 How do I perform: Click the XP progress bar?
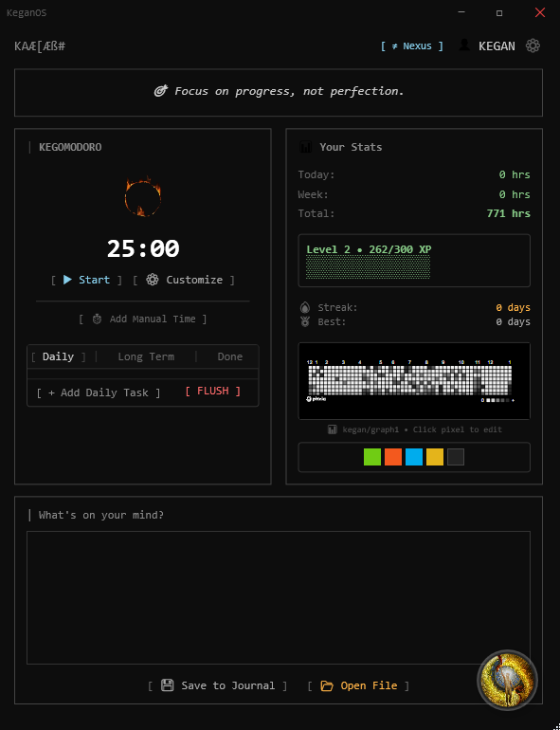[x=368, y=267]
